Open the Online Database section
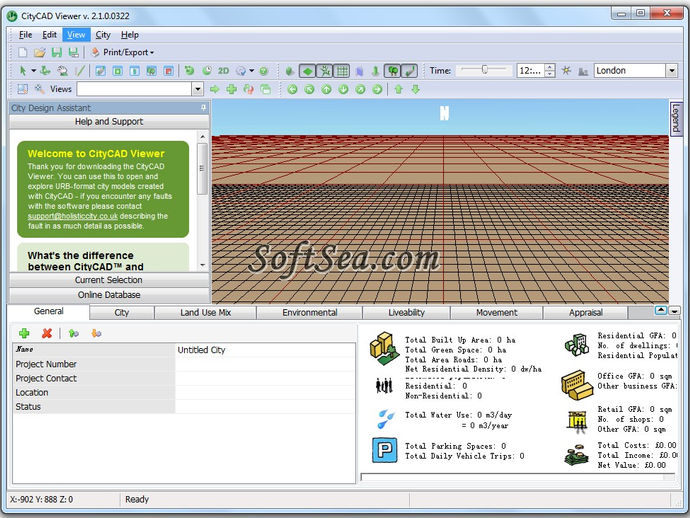Viewport: 690px width, 518px height. click(x=109, y=295)
